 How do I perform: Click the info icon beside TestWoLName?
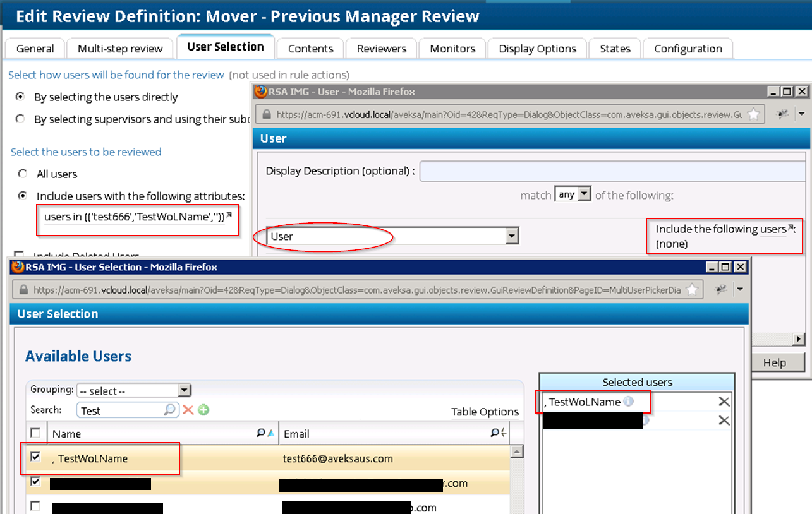628,402
